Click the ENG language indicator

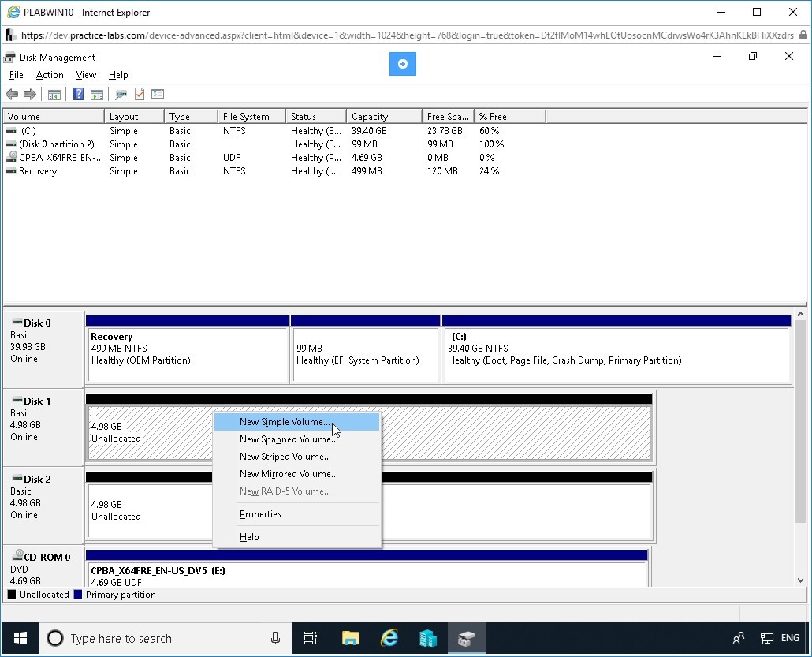point(790,638)
